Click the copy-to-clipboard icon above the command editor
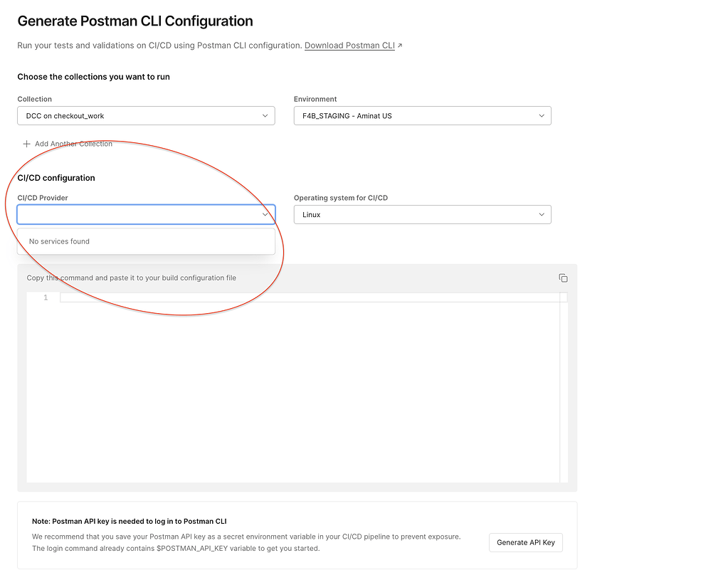 point(563,278)
